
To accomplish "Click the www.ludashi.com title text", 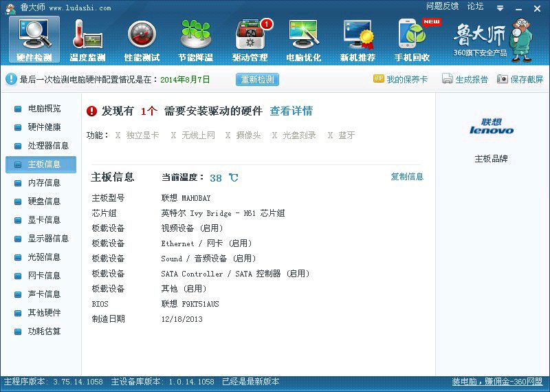I will tap(80, 8).
